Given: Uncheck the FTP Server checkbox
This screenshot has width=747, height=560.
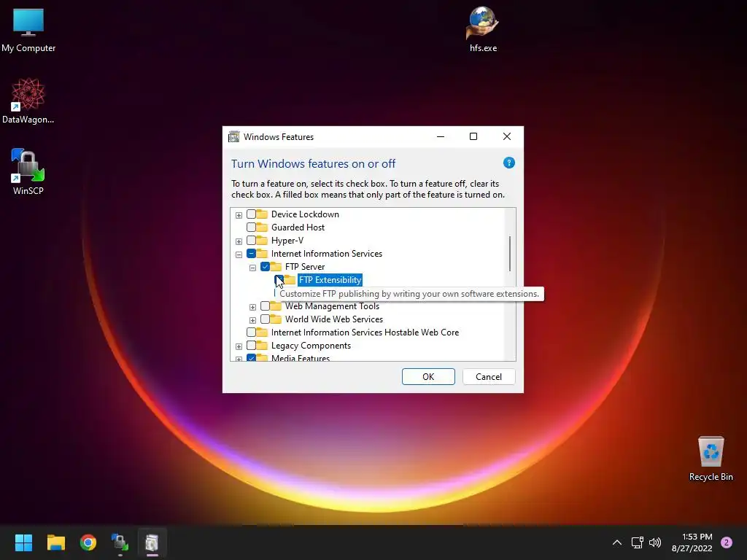Looking at the screenshot, I should (x=265, y=267).
